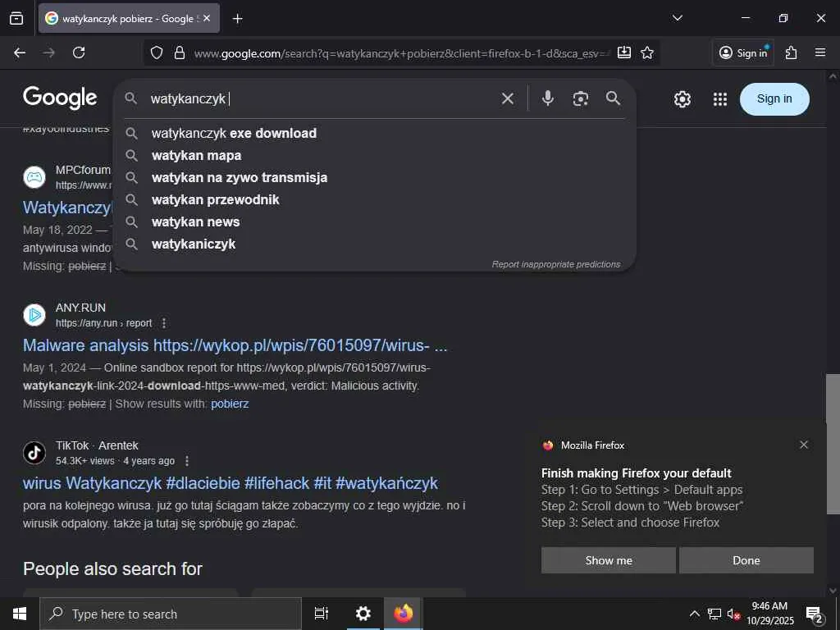Open Settings from the taskbar

pos(363,614)
